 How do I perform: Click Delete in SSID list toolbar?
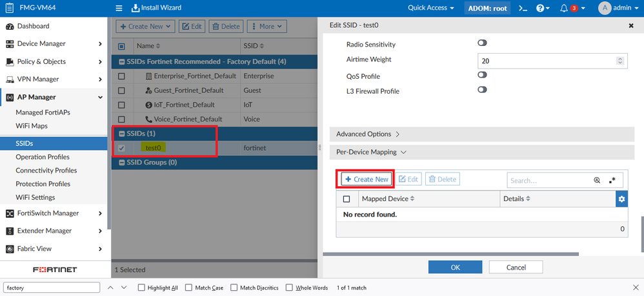226,26
